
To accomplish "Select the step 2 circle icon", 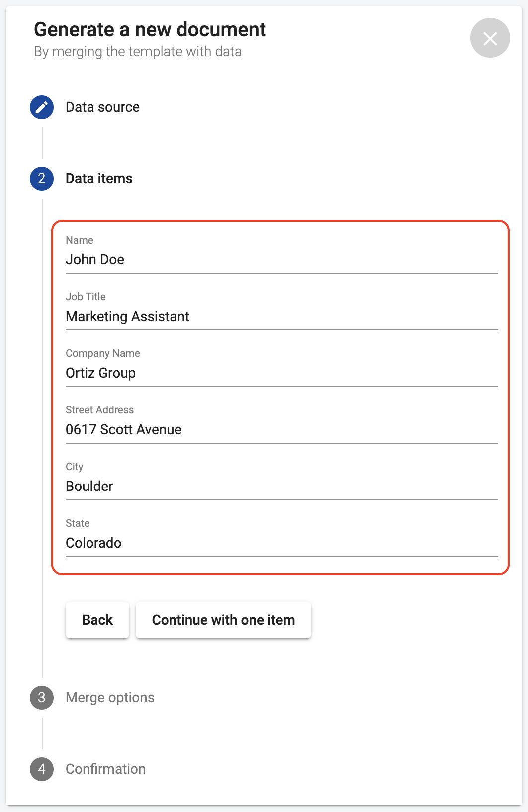I will [x=42, y=179].
